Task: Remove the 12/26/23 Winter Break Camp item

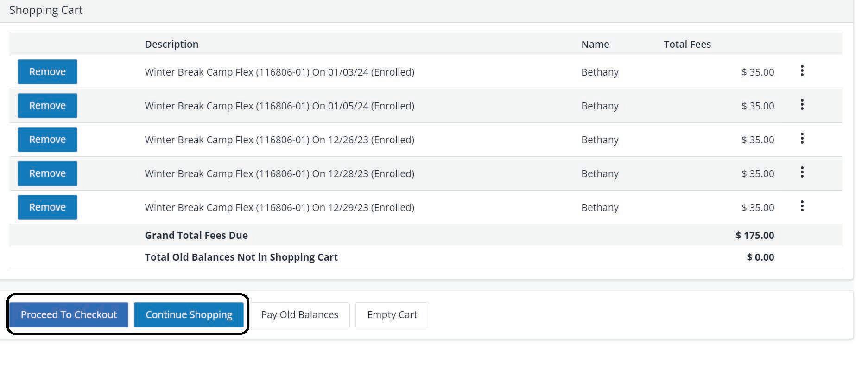Action: pos(47,140)
